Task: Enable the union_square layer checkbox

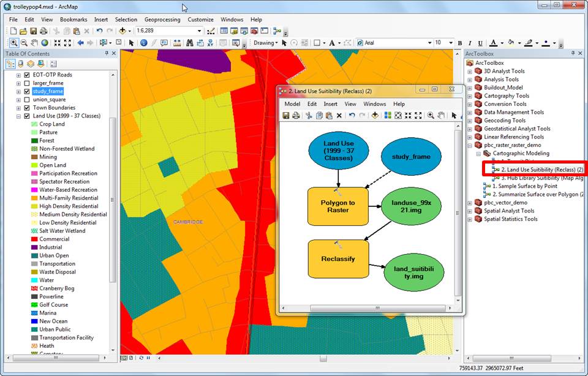Action: pos(26,100)
